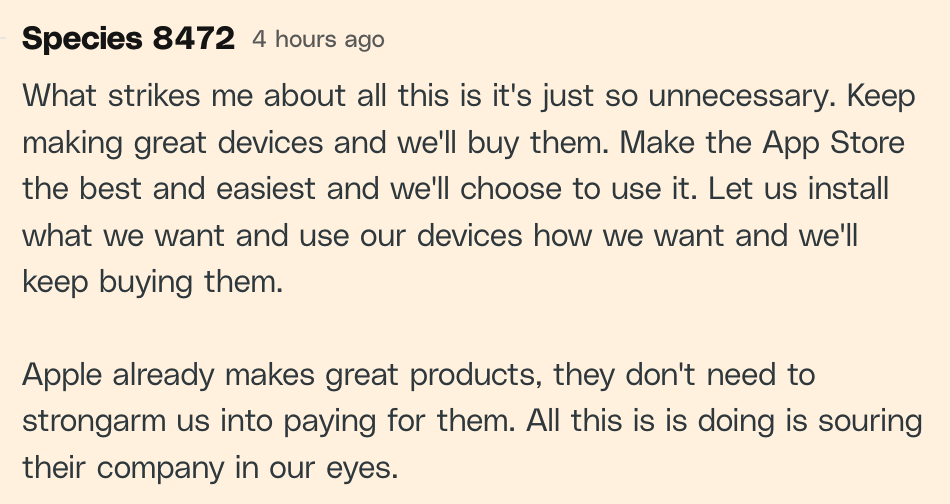This screenshot has width=950, height=504.
Task: Click the words "Let us install"
Action: pyautogui.click(x=798, y=188)
